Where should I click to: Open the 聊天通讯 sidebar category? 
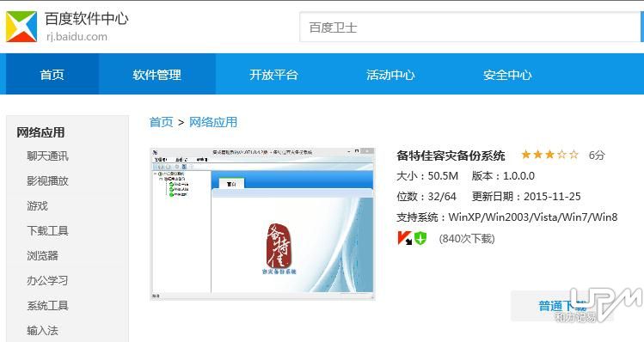47,156
